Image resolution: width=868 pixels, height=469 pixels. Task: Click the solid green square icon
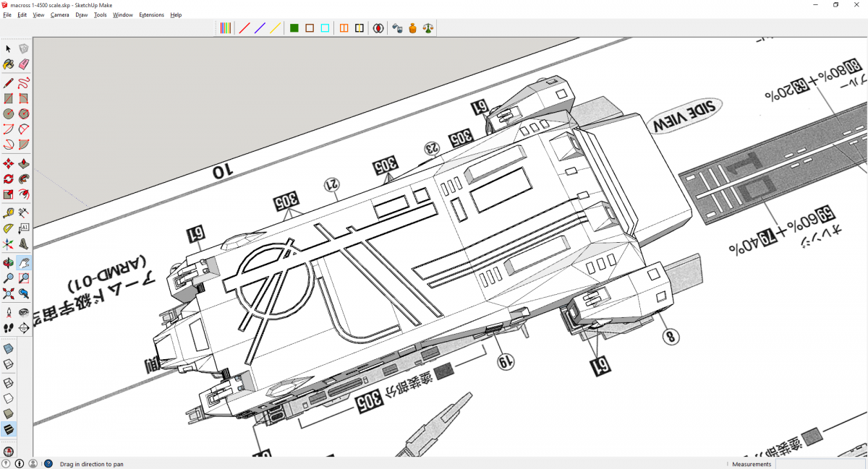point(294,28)
